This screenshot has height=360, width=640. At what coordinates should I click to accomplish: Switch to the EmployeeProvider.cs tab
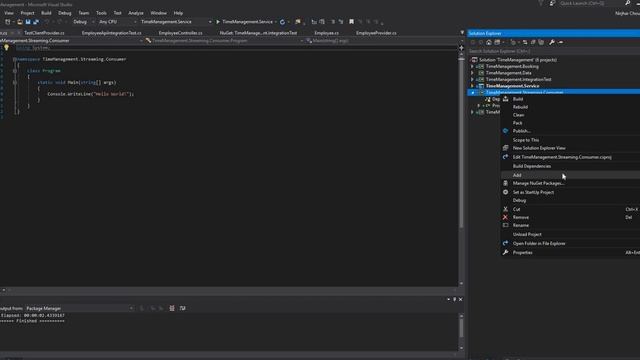pyautogui.click(x=376, y=33)
